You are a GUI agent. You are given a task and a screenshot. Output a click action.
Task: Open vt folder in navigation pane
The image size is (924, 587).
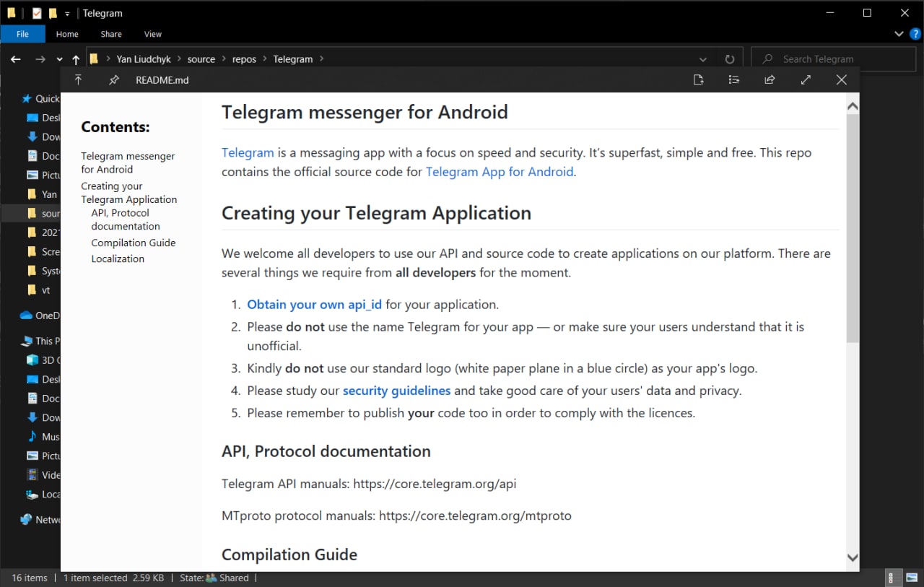pyautogui.click(x=40, y=290)
